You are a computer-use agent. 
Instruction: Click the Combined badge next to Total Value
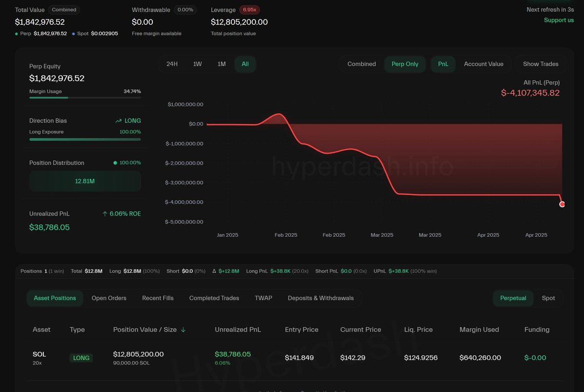(x=64, y=9)
